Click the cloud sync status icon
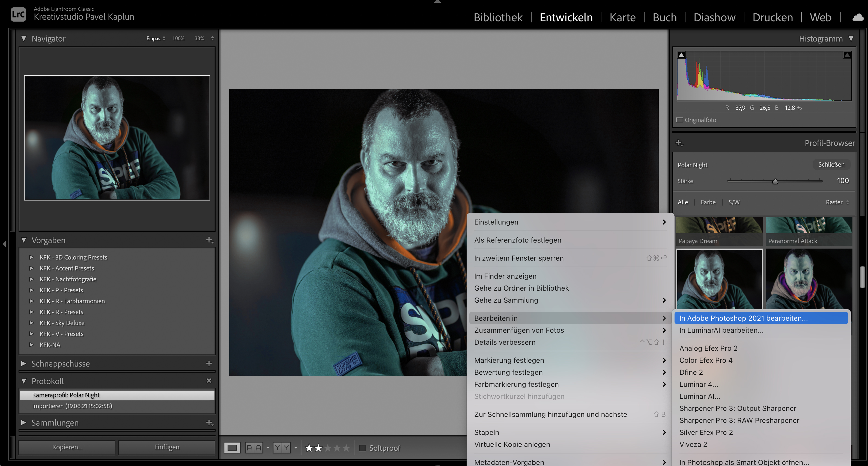 point(858,17)
